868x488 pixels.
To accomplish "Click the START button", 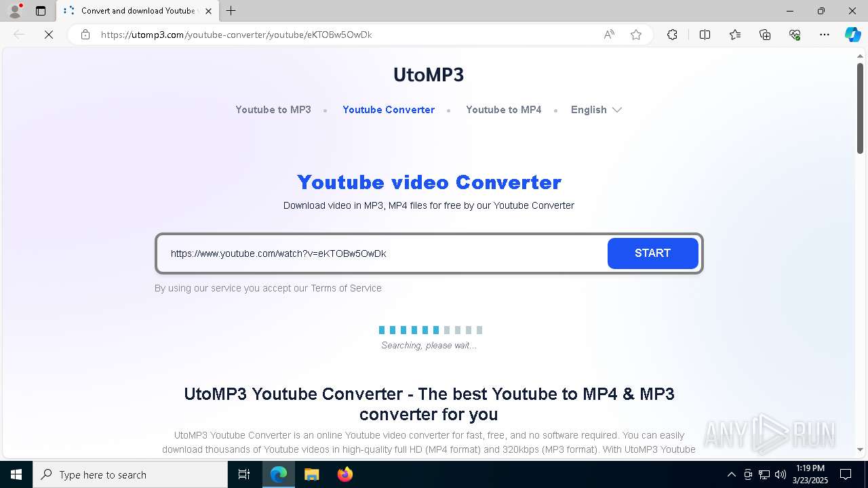I will (652, 253).
